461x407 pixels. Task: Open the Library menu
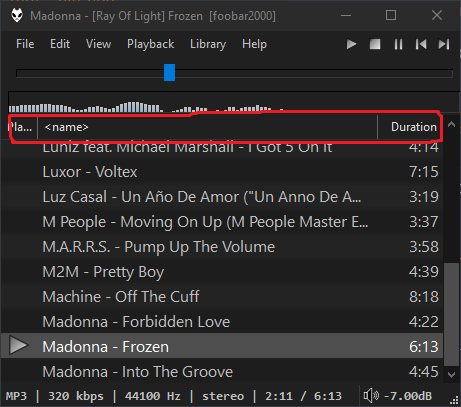click(x=208, y=44)
